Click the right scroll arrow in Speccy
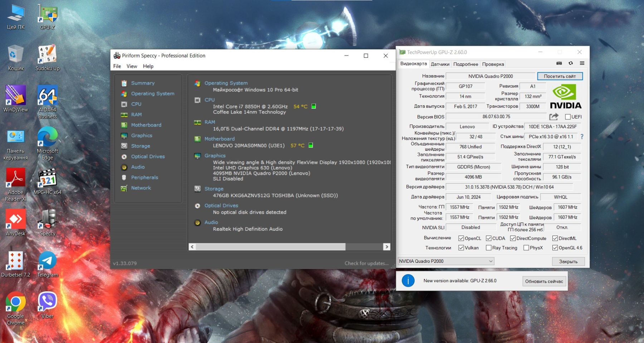Screen dimensions: 644x343 pyautogui.click(x=386, y=247)
